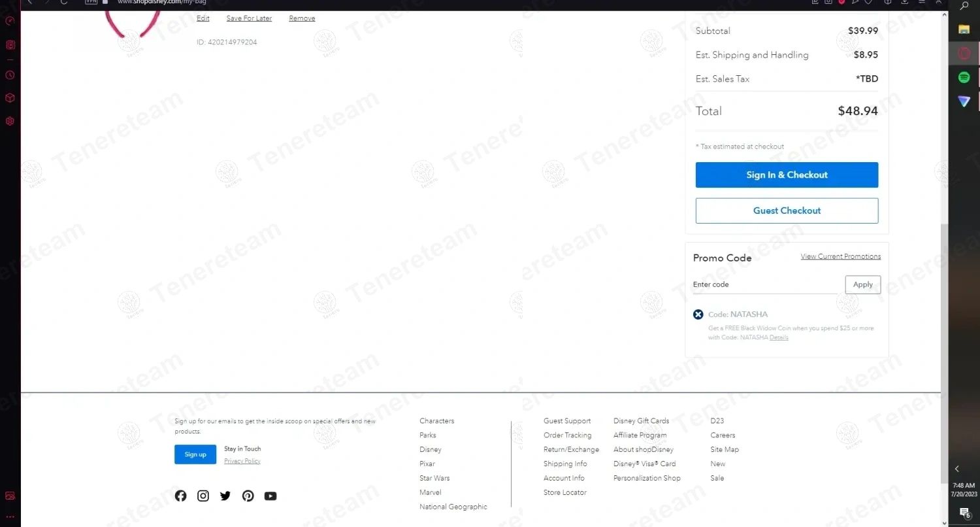Select the item ID 420214979204 text
980x527 pixels.
pyautogui.click(x=227, y=42)
